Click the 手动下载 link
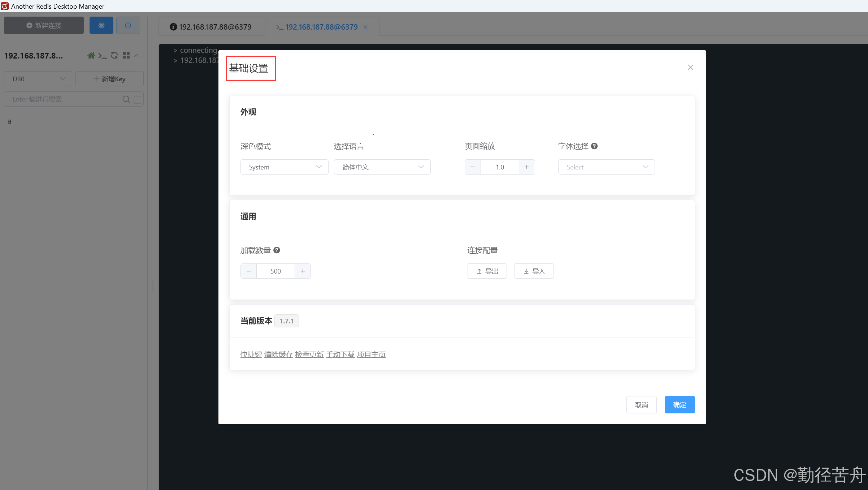 (340, 354)
